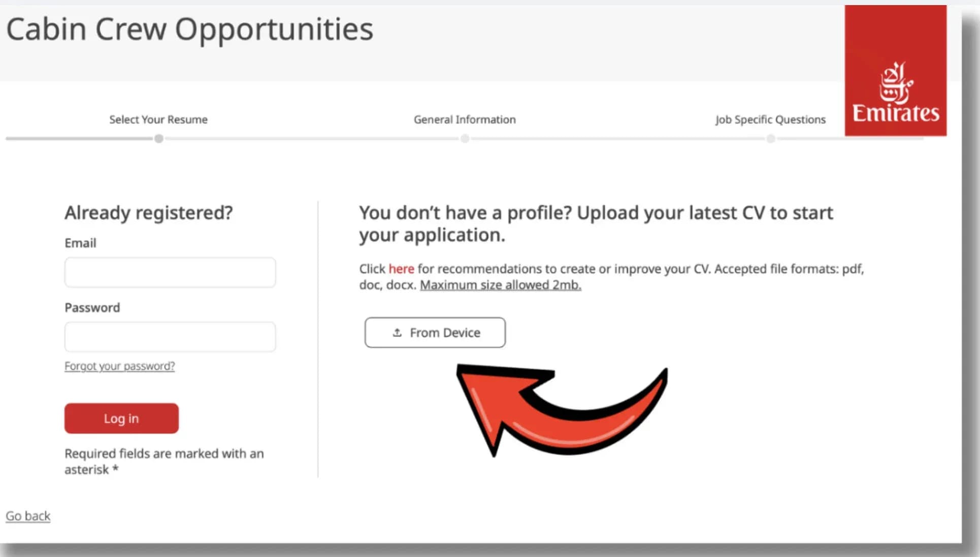The height and width of the screenshot is (557, 980).
Task: Focus the Password input field
Action: point(170,337)
